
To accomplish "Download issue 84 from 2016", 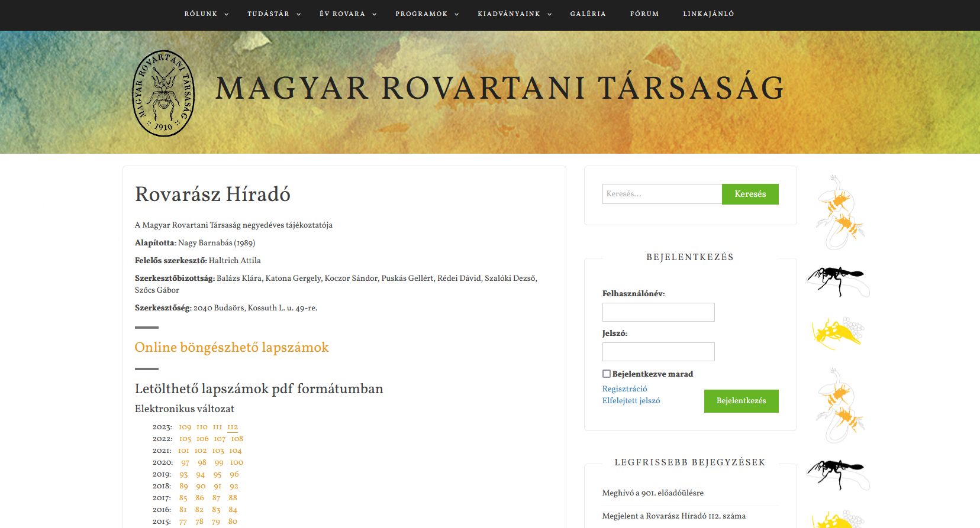I will pyautogui.click(x=233, y=510).
